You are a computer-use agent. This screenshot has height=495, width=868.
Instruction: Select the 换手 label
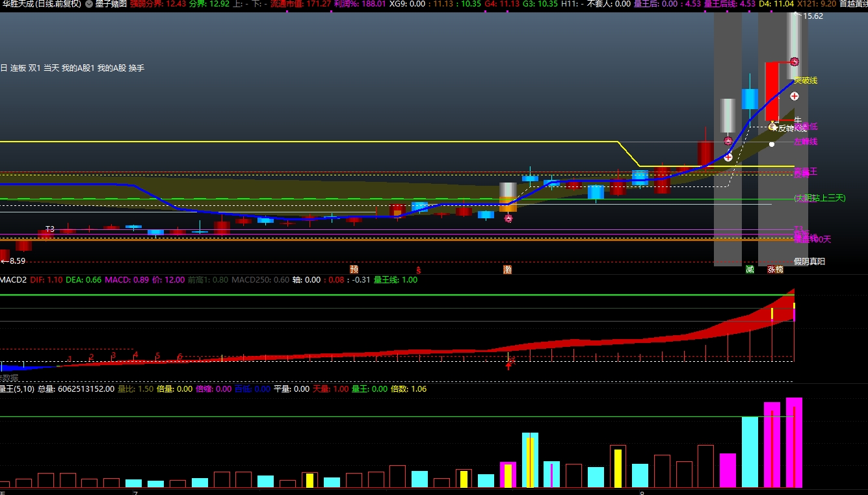click(137, 68)
